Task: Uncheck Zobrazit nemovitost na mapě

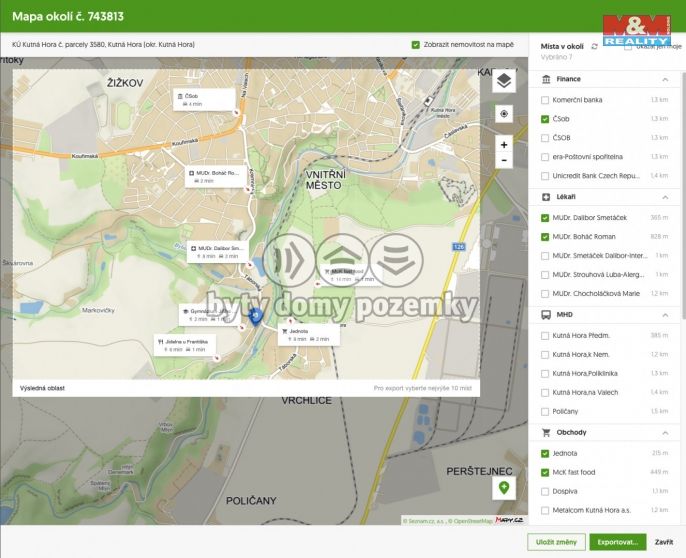Action: (416, 45)
